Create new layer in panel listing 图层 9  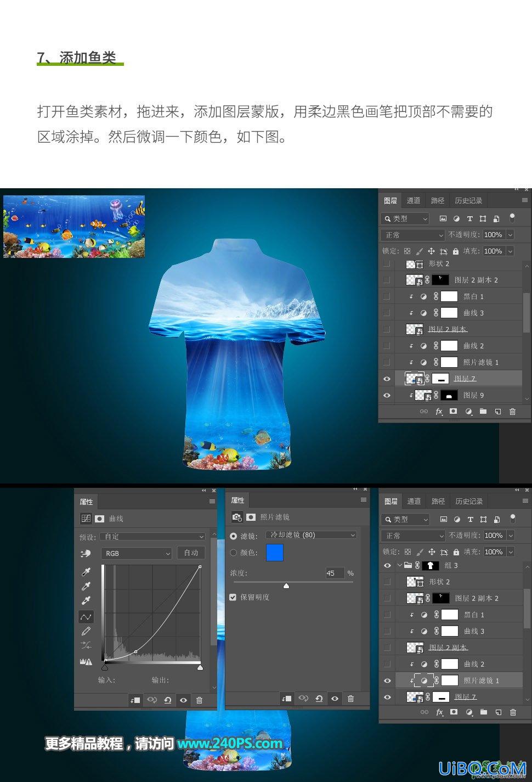click(497, 411)
